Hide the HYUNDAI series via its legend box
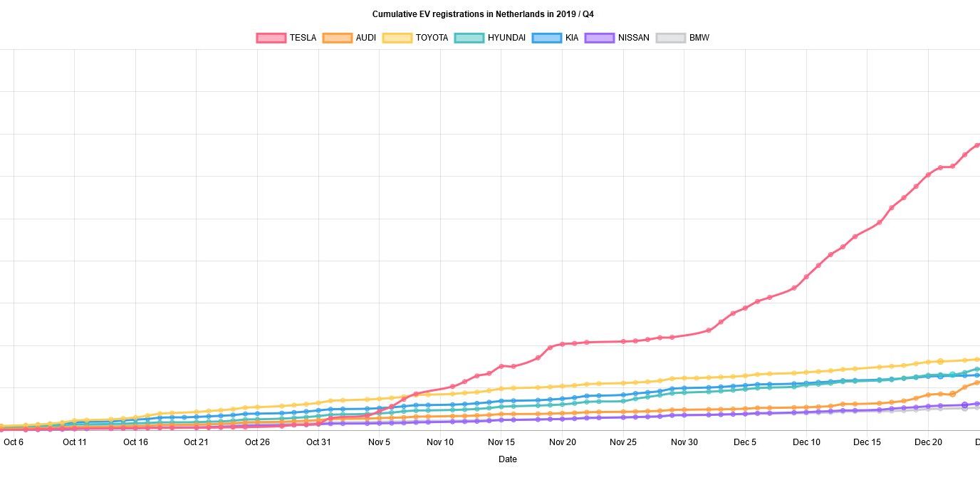The image size is (980, 485). pos(469,38)
